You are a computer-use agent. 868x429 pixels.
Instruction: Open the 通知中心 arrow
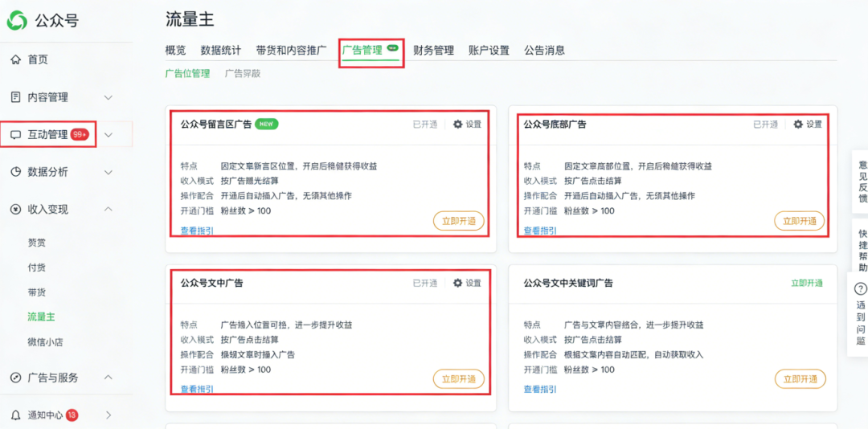[108, 415]
